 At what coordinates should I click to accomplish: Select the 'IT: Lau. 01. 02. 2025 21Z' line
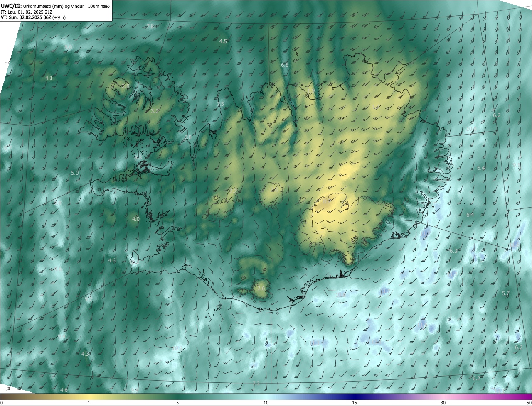(27, 12)
